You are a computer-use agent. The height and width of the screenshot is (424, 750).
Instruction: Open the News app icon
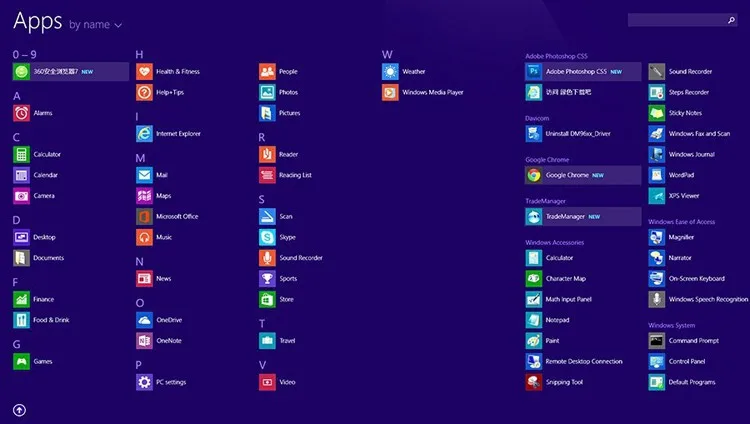coord(144,279)
